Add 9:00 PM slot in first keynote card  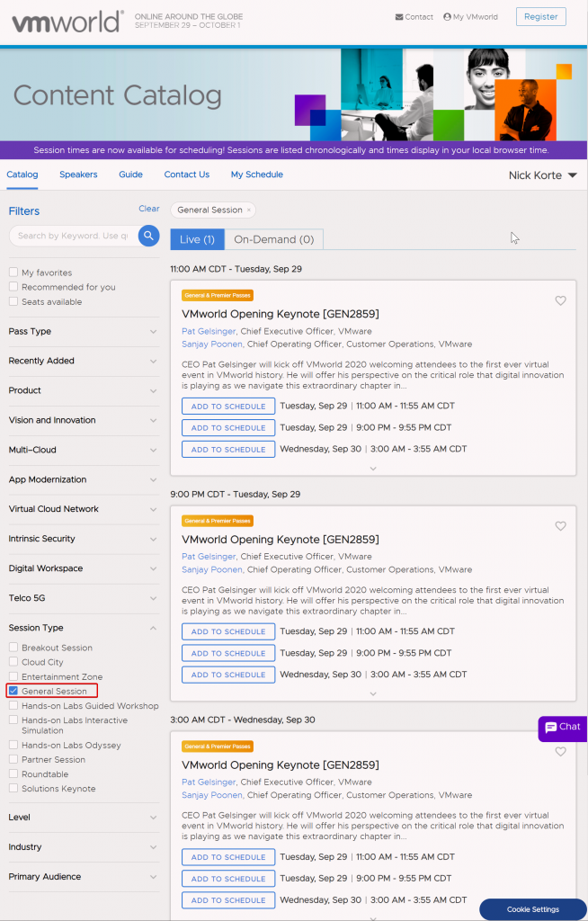point(228,427)
